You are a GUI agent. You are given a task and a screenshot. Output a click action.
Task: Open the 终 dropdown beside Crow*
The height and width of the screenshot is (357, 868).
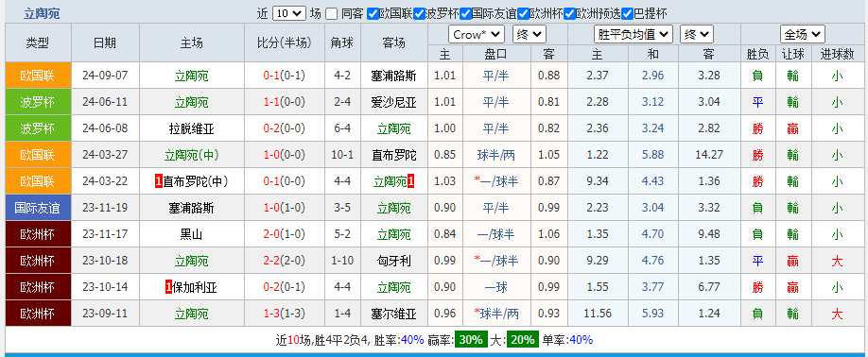pos(529,35)
